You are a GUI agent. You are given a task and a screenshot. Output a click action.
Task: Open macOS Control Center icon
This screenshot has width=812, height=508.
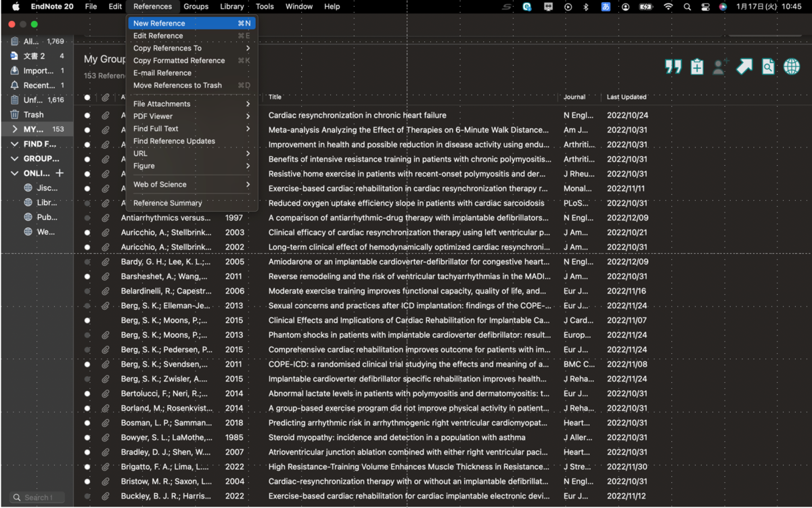pyautogui.click(x=705, y=7)
